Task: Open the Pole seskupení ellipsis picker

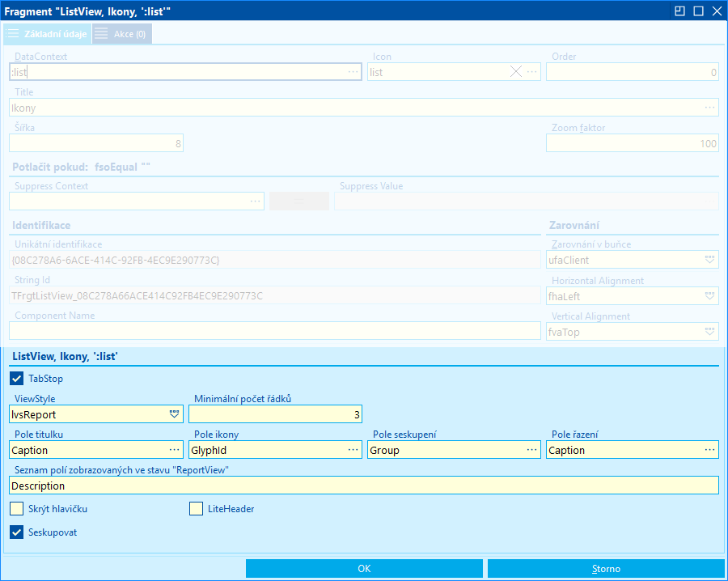Action: pos(532,450)
